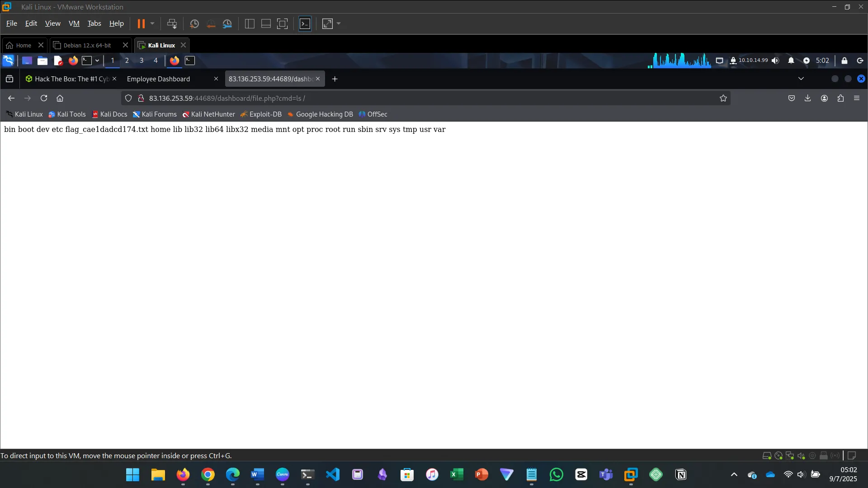Viewport: 868px width, 488px height.
Task: Open Firefox hamburger application menu
Action: (857, 98)
